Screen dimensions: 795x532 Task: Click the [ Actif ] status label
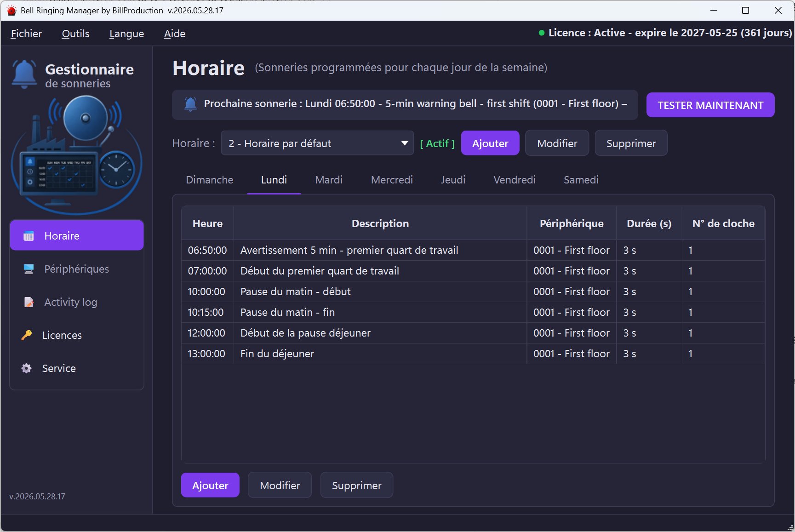(x=437, y=143)
